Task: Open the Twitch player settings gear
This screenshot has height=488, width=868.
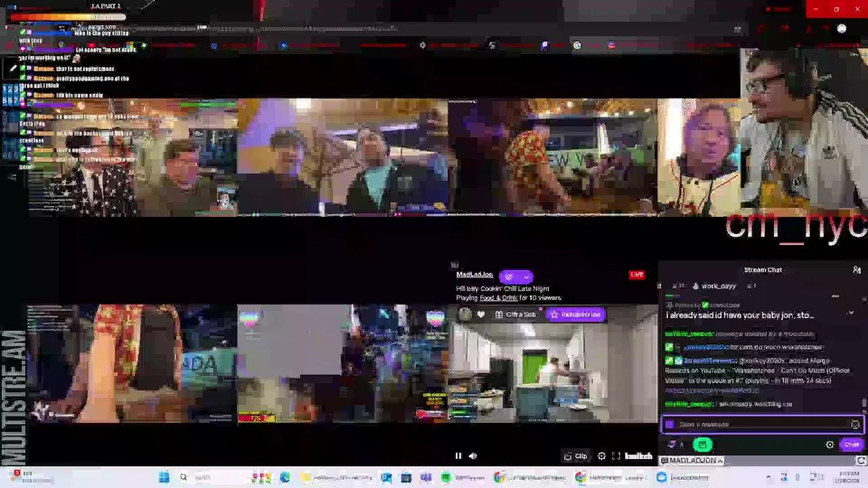Action: click(601, 456)
